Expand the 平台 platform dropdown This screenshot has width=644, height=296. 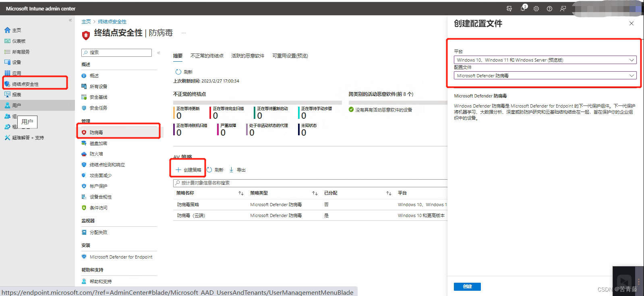[x=545, y=60]
